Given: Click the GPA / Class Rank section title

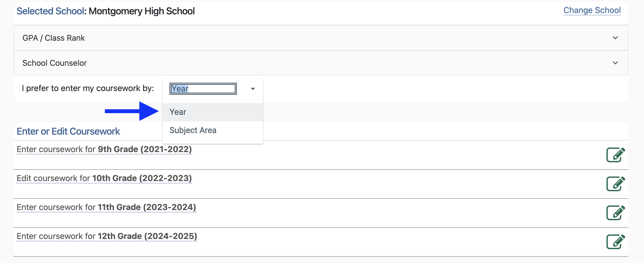Looking at the screenshot, I should tap(54, 38).
